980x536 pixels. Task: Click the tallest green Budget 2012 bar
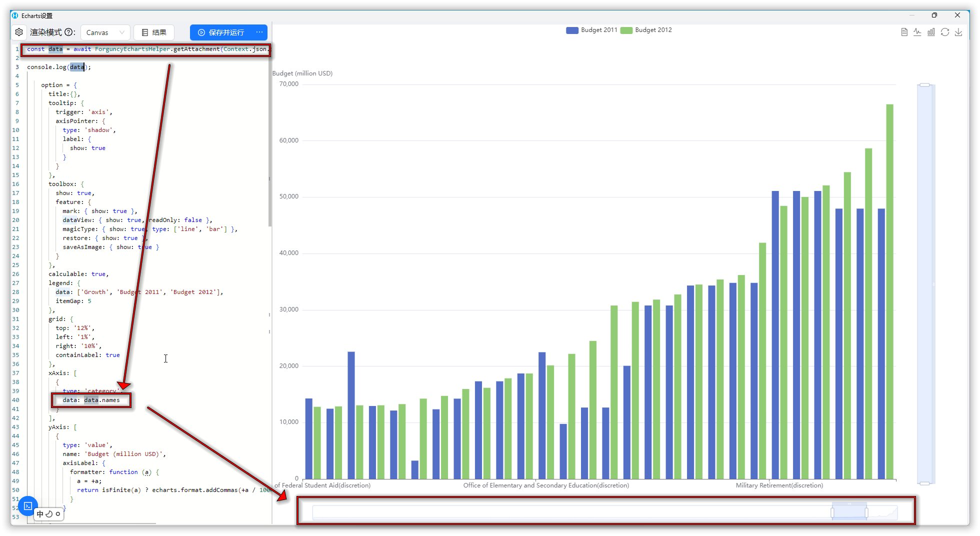tap(889, 291)
